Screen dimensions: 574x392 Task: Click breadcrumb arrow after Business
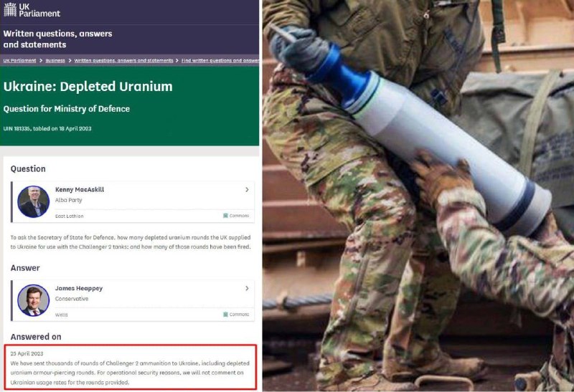70,61
